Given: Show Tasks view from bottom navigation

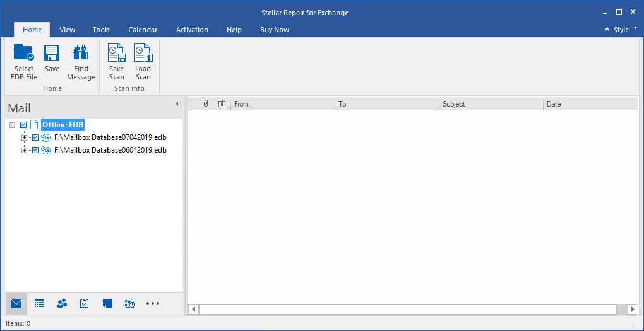Looking at the screenshot, I should pos(85,303).
